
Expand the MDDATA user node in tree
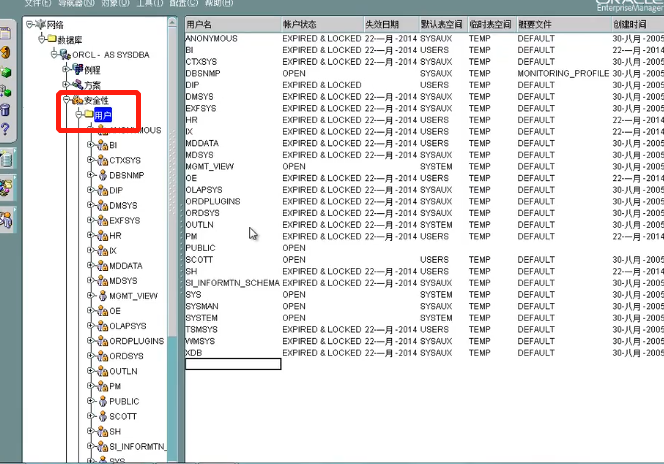point(90,265)
